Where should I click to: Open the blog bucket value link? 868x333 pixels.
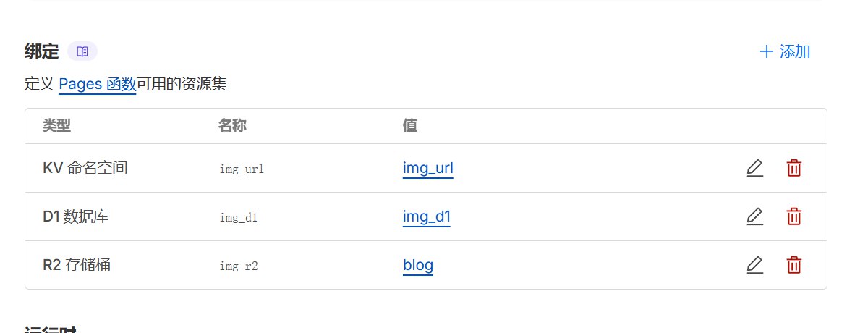pyautogui.click(x=417, y=265)
